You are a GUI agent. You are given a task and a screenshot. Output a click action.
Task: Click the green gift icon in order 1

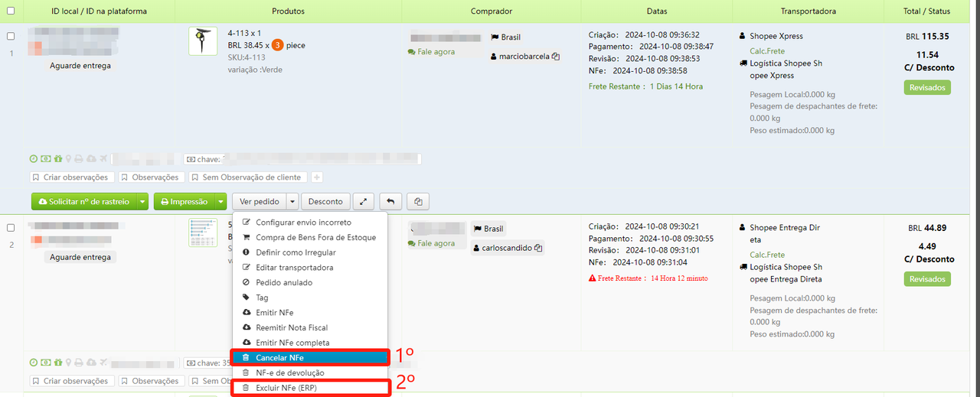[57, 159]
